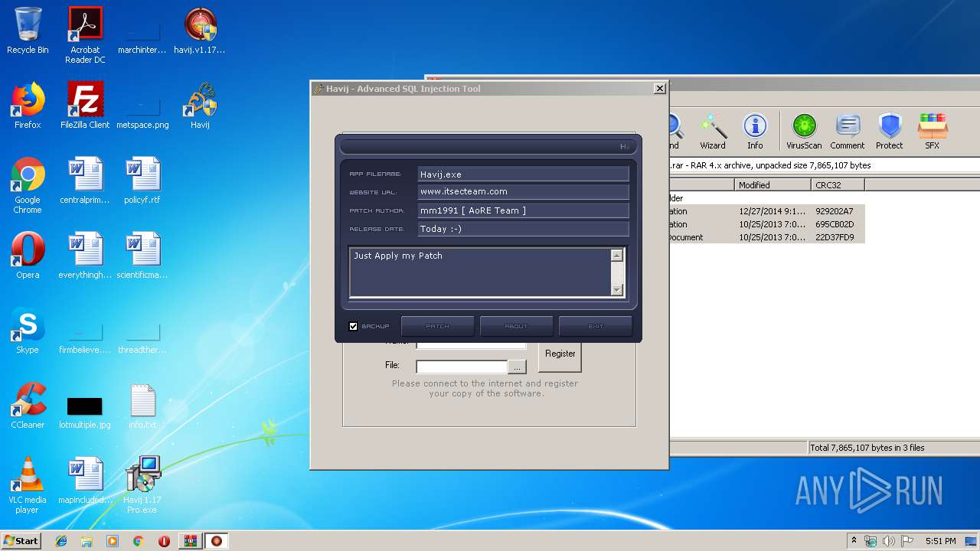The image size is (980, 551).
Task: Click the www.itsecteam.com website URL field
Action: 524,192
